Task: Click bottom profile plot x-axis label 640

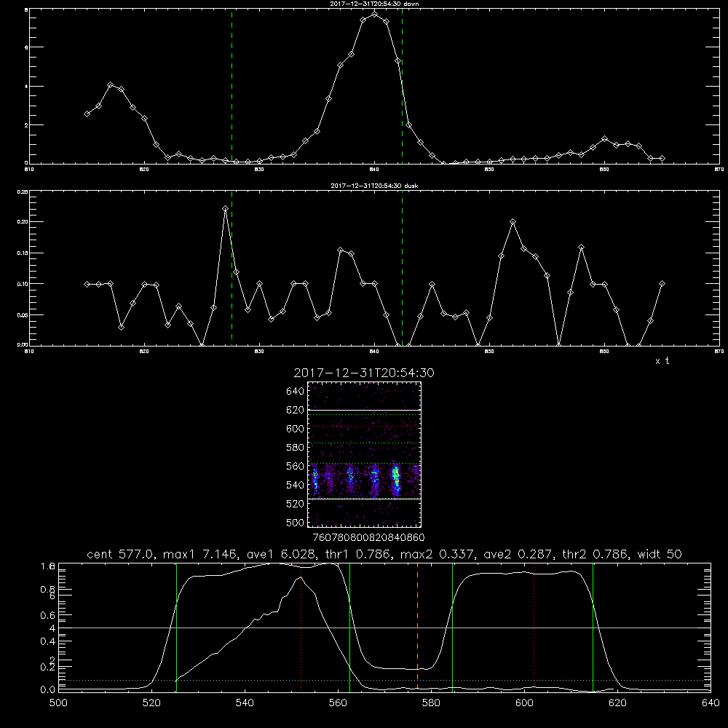Action: (711, 703)
